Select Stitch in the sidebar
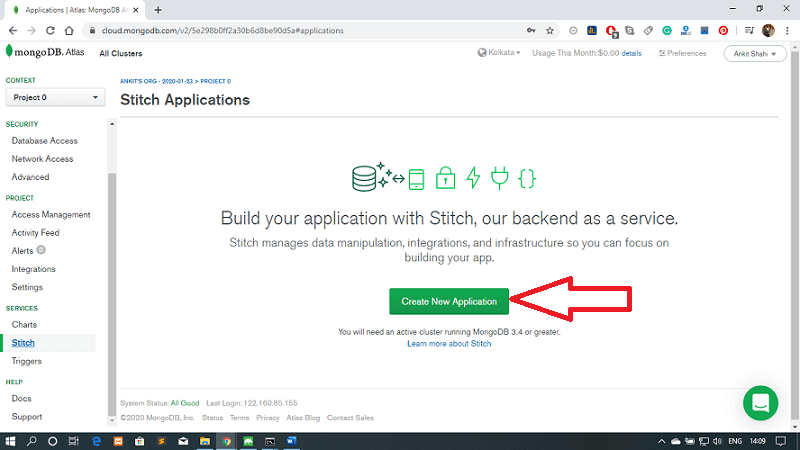 [x=23, y=343]
